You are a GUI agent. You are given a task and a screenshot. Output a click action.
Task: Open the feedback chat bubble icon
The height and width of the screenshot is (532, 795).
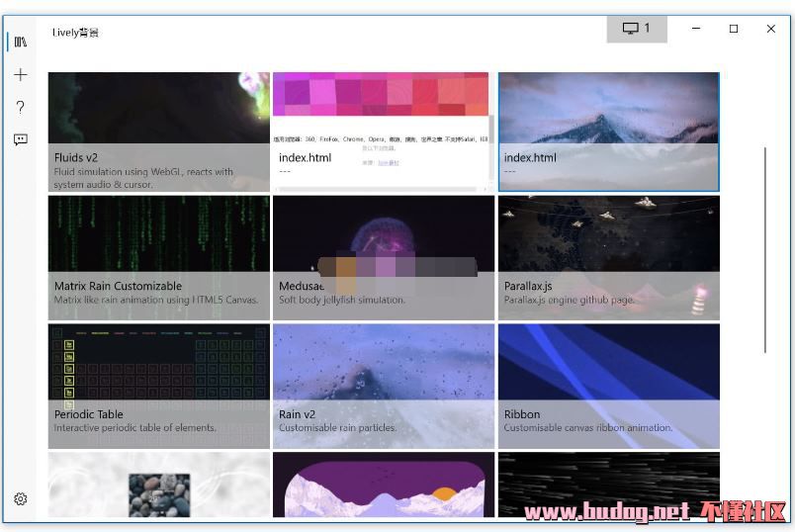pos(20,139)
